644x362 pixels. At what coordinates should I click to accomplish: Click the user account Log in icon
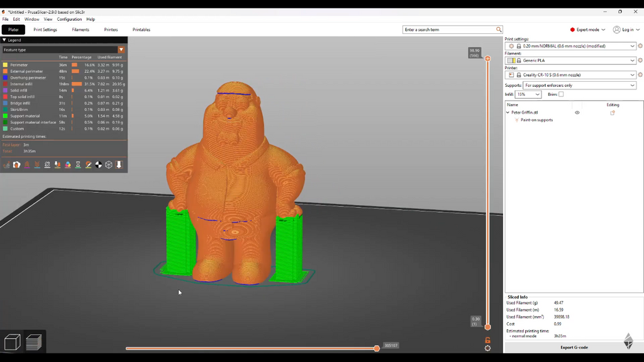pos(616,30)
